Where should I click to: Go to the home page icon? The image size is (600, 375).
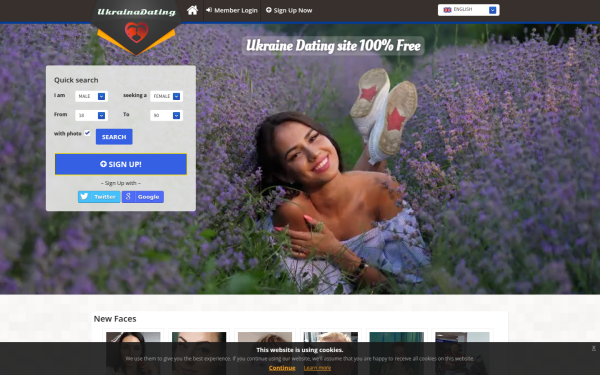click(x=192, y=10)
